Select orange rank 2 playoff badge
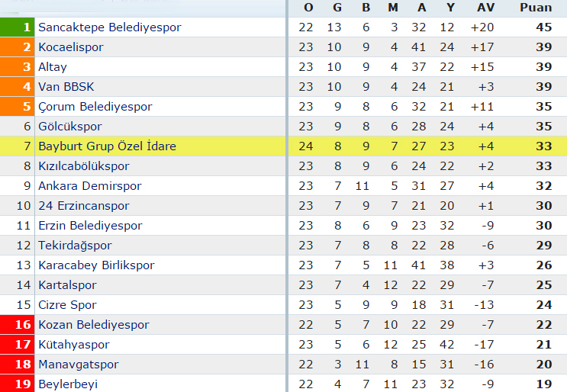The height and width of the screenshot is (392, 567). pyautogui.click(x=17, y=47)
